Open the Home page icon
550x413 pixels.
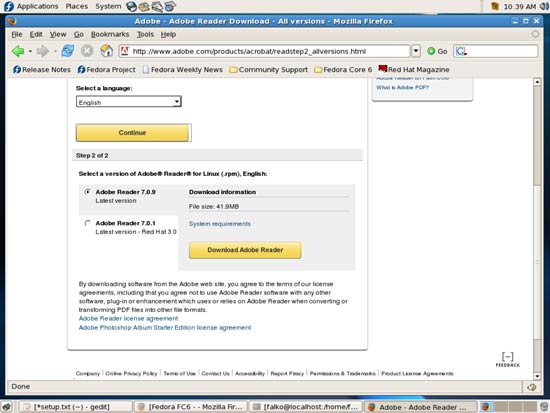(x=106, y=51)
